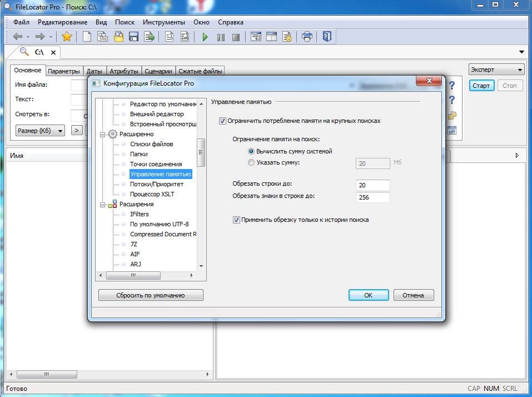The width and height of the screenshot is (532, 397).
Task: Close the C:\ search tab
Action: click(x=53, y=52)
